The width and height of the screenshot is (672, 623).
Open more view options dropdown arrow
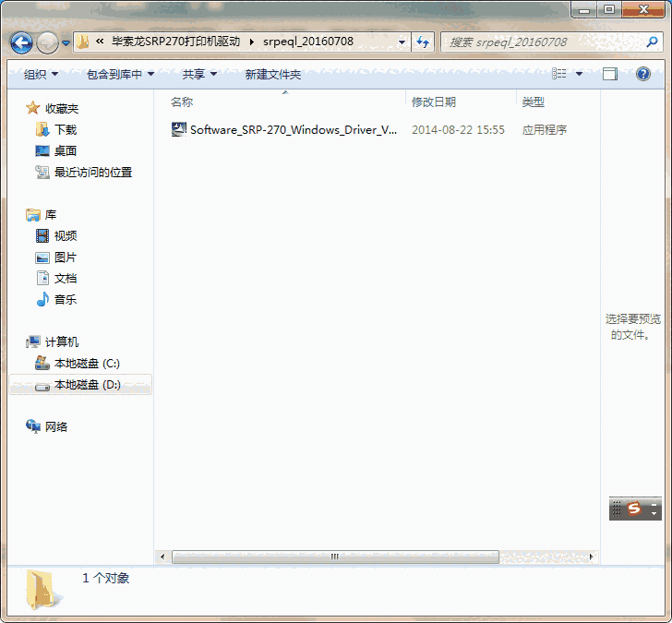[x=579, y=74]
